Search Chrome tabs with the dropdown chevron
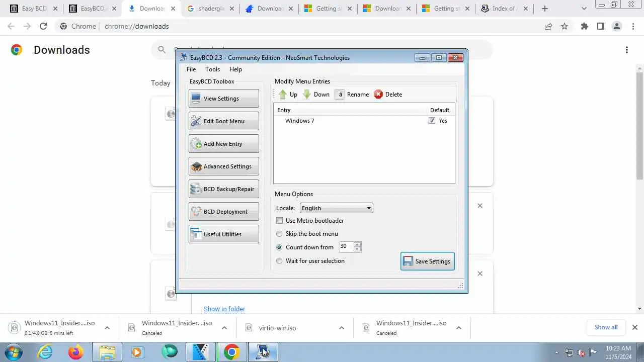The width and height of the screenshot is (644, 362). (584, 9)
